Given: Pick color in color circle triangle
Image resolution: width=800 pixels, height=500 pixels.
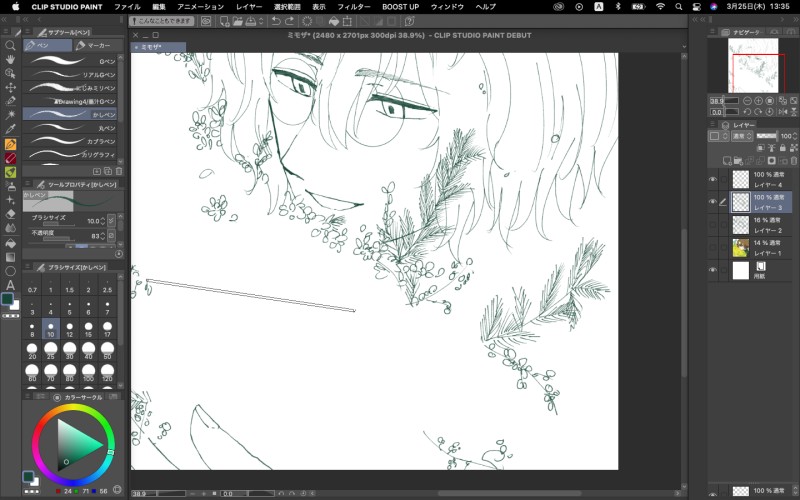Looking at the screenshot, I should tap(77, 445).
